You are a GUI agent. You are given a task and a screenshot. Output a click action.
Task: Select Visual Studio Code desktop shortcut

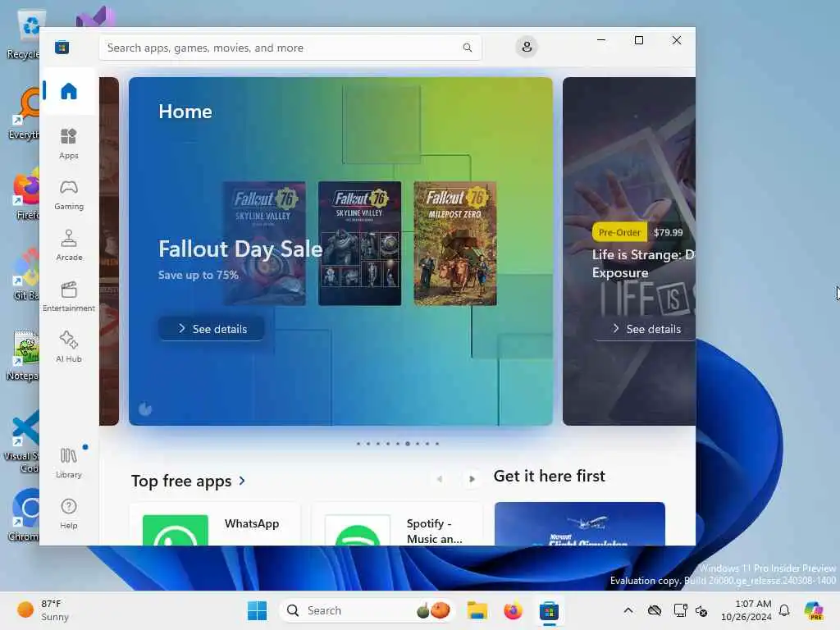(22, 441)
